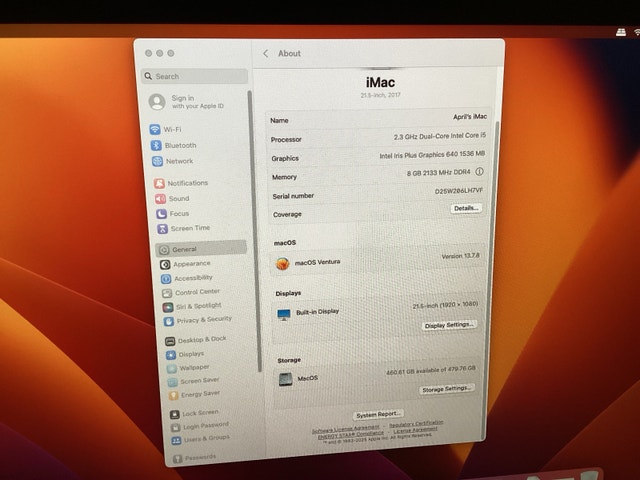Viewport: 640px width, 480px height.
Task: Open the System Report button
Action: point(378,415)
